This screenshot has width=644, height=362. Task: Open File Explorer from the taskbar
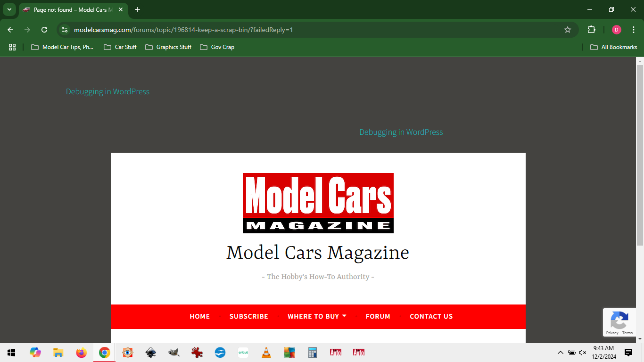58,353
